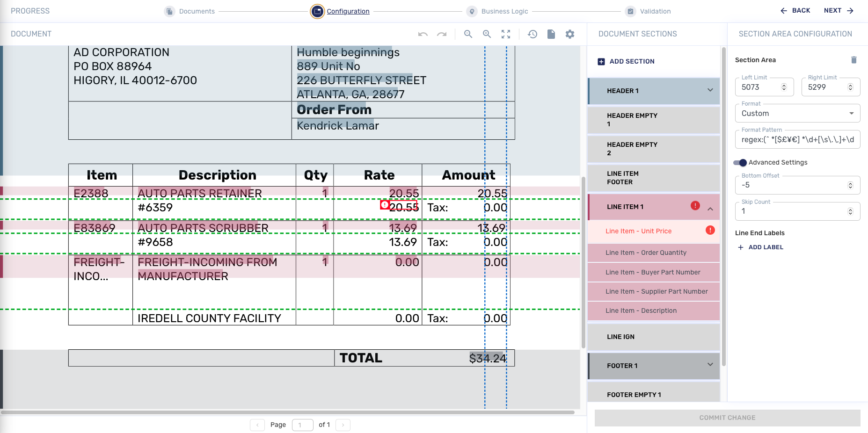
Task: Expand the HEADER 1 section
Action: point(710,90)
